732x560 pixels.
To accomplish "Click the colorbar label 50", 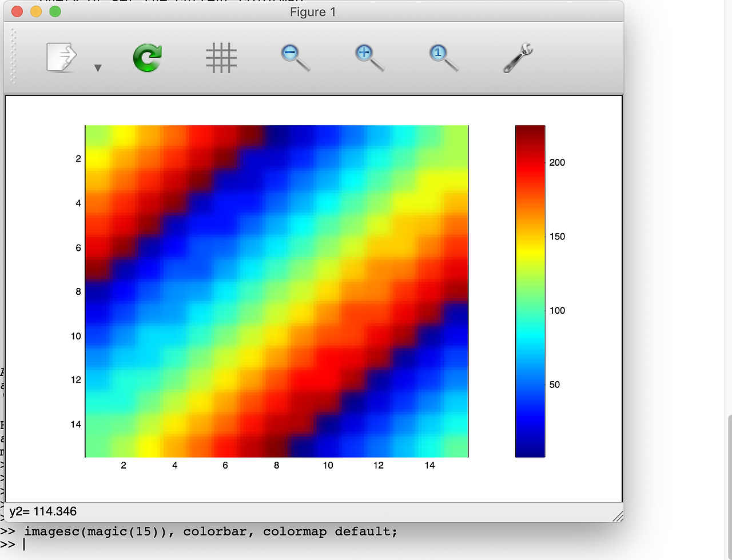I will (x=555, y=385).
